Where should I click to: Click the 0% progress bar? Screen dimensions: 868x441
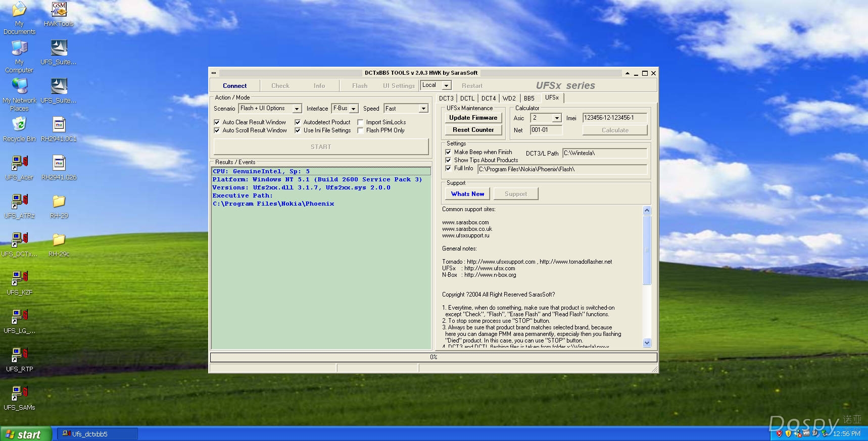(433, 357)
